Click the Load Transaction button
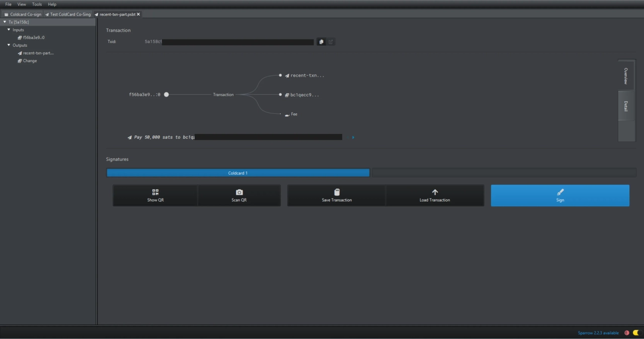 (435, 195)
